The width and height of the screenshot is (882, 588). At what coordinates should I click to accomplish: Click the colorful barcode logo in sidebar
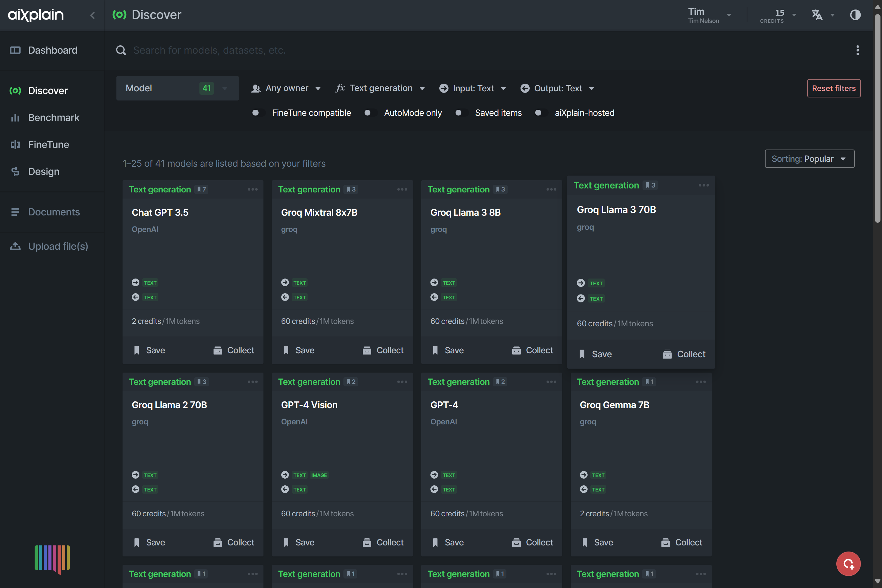pos(52,559)
